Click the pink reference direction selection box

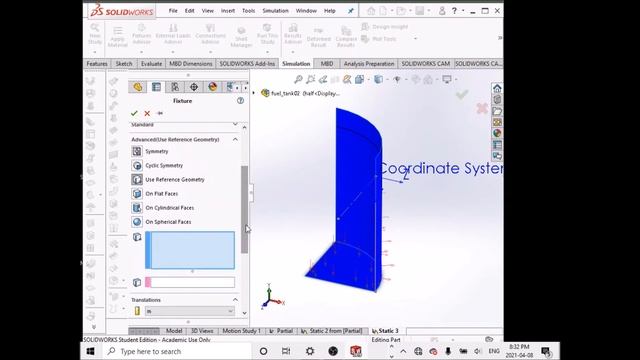[x=190, y=282]
